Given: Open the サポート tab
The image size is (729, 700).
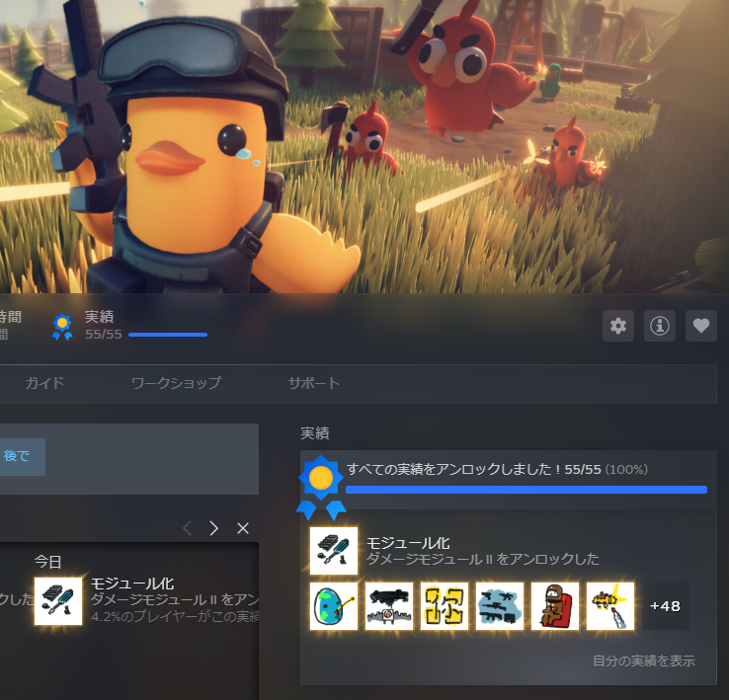Looking at the screenshot, I should click(x=314, y=383).
